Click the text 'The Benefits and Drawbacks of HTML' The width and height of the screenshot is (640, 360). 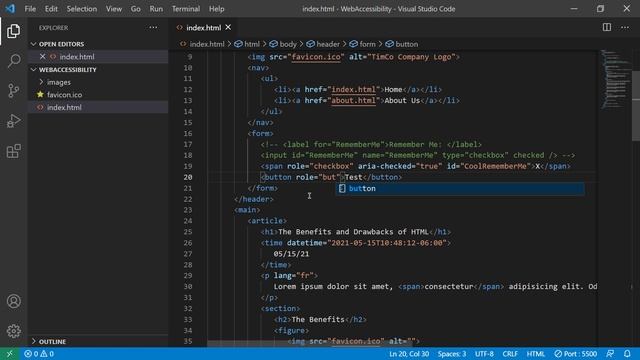[353, 232]
